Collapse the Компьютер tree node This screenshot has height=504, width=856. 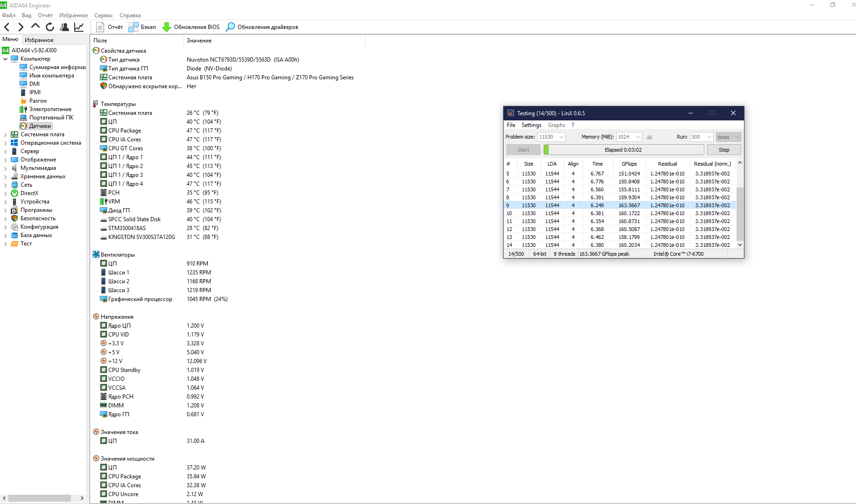point(5,59)
